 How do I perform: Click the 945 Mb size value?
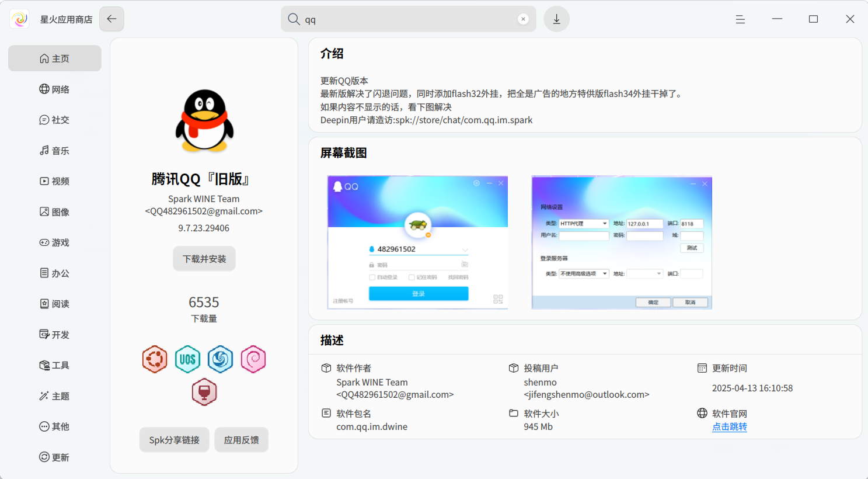(538, 427)
